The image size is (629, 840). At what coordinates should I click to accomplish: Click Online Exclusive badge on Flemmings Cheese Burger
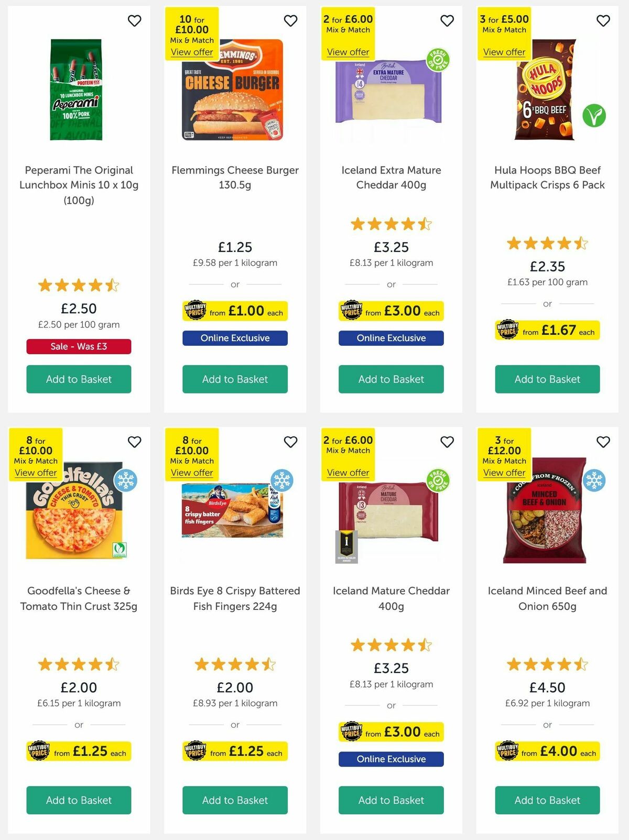pyautogui.click(x=234, y=338)
